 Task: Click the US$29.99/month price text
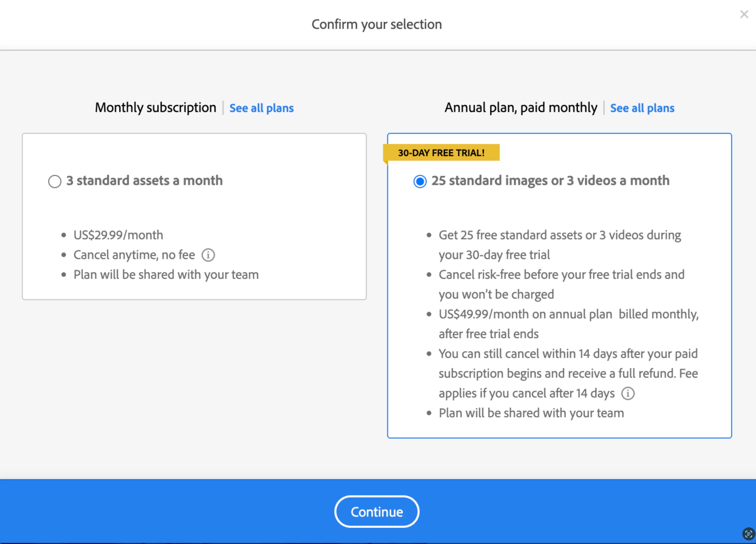tap(118, 235)
